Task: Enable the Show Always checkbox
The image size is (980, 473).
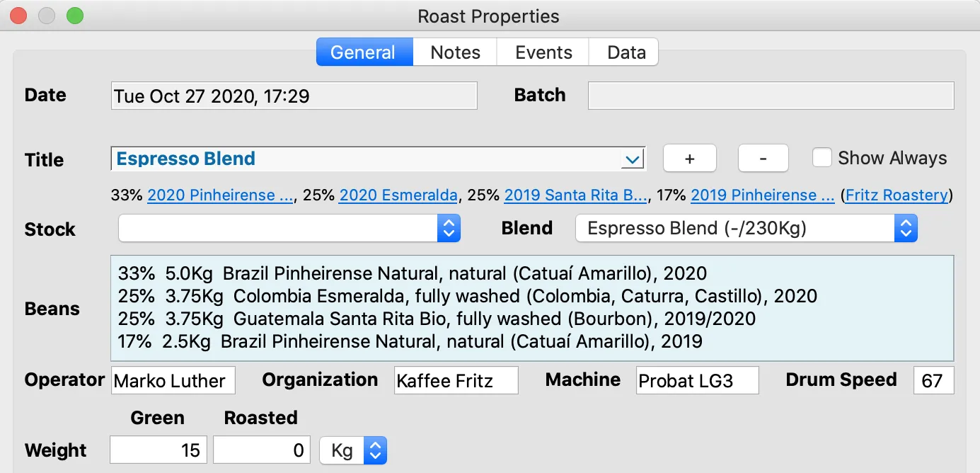Action: (822, 158)
